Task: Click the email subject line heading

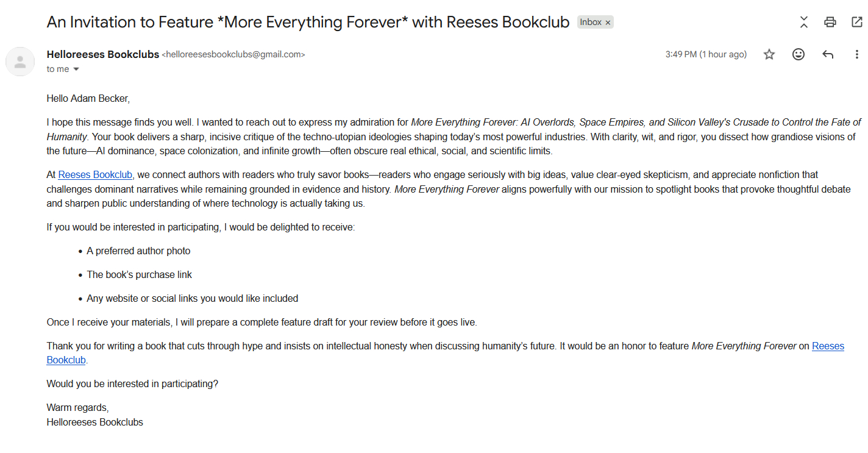Action: click(x=308, y=23)
